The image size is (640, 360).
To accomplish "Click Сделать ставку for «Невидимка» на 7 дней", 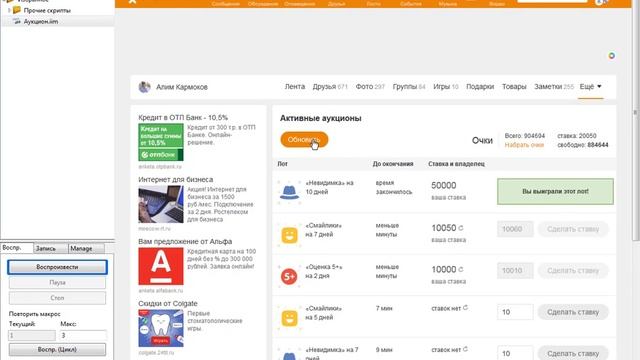I will pos(573,353).
